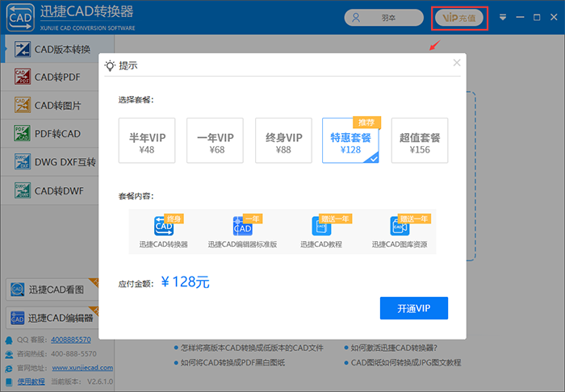This screenshot has width=565, height=392.
Task: Click the 迅捷CAD教程 package icon
Action: (x=321, y=226)
